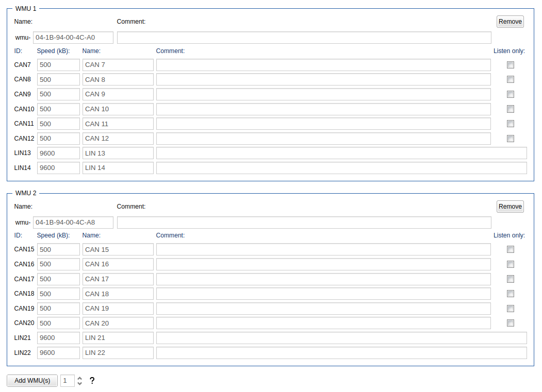Toggle Listen only checkbox for CAN18
Image resolution: width=542 pixels, height=392 pixels.
click(x=511, y=294)
